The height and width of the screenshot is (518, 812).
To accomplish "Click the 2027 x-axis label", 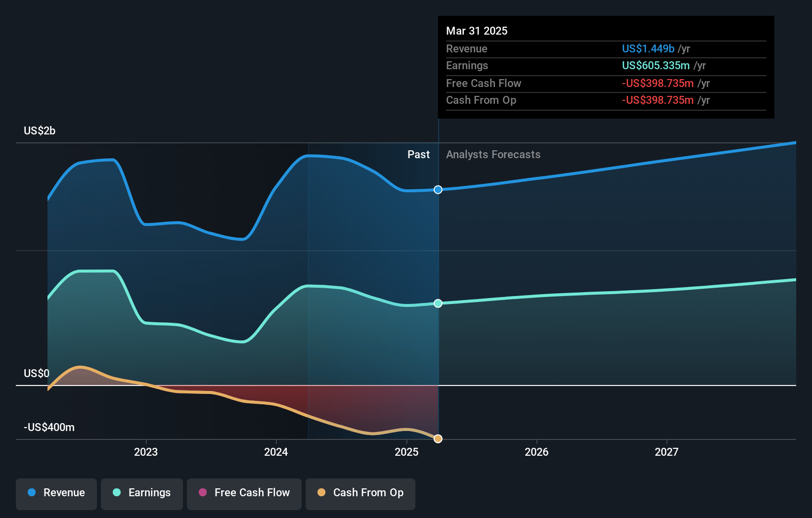I will pyautogui.click(x=667, y=452).
